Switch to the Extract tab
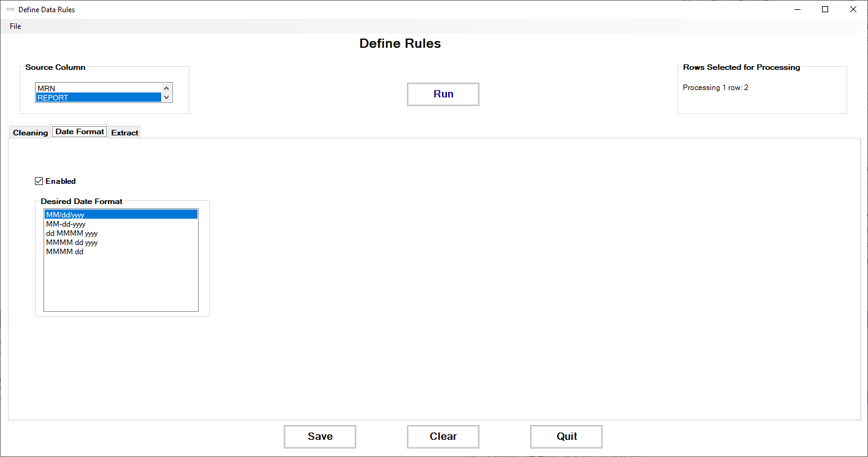The image size is (868, 457). [124, 132]
